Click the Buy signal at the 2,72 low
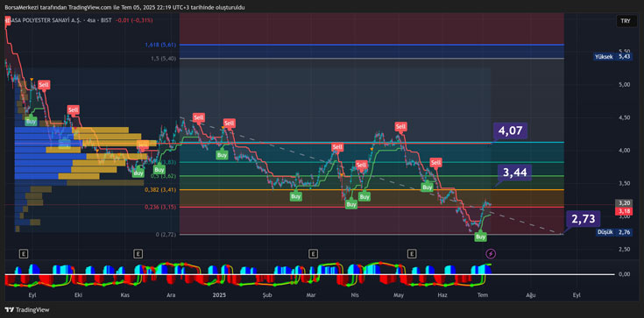644x318 pixels. point(480,237)
